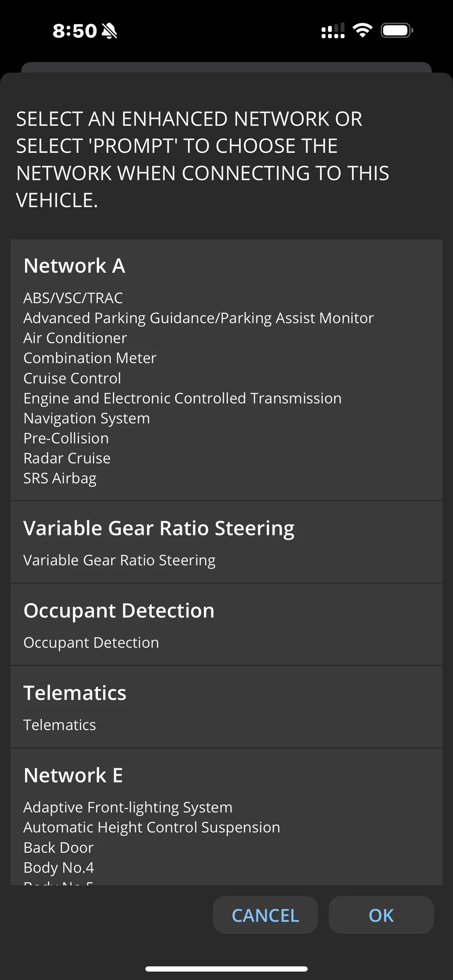Image resolution: width=453 pixels, height=980 pixels.
Task: Select the Network A option
Action: (x=226, y=370)
